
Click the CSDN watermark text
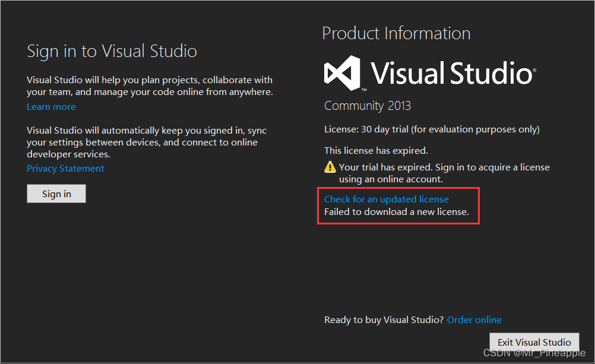tap(534, 352)
